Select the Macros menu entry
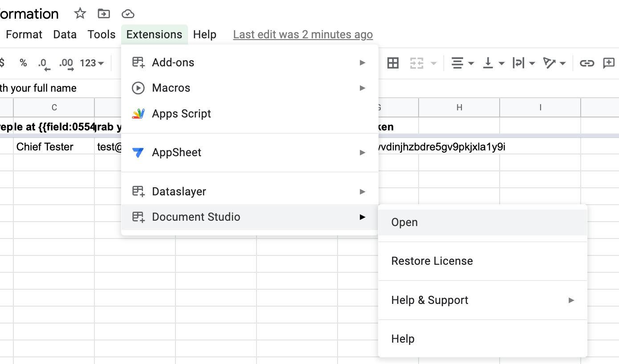Image resolution: width=619 pixels, height=364 pixels. point(250,88)
